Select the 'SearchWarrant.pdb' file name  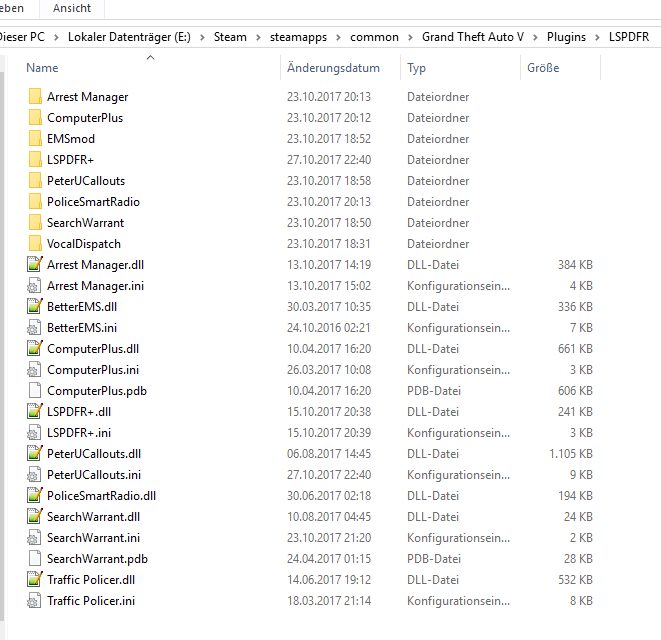pyautogui.click(x=97, y=559)
